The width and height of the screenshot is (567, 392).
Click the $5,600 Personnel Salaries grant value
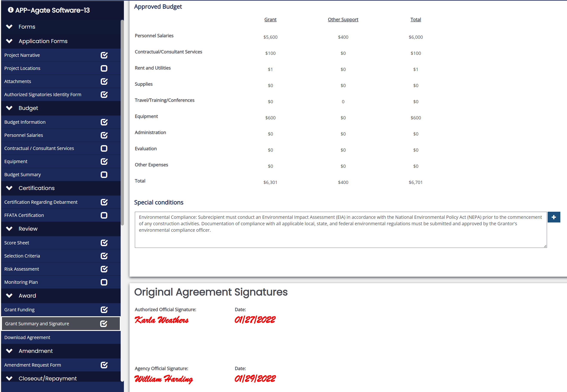[270, 37]
